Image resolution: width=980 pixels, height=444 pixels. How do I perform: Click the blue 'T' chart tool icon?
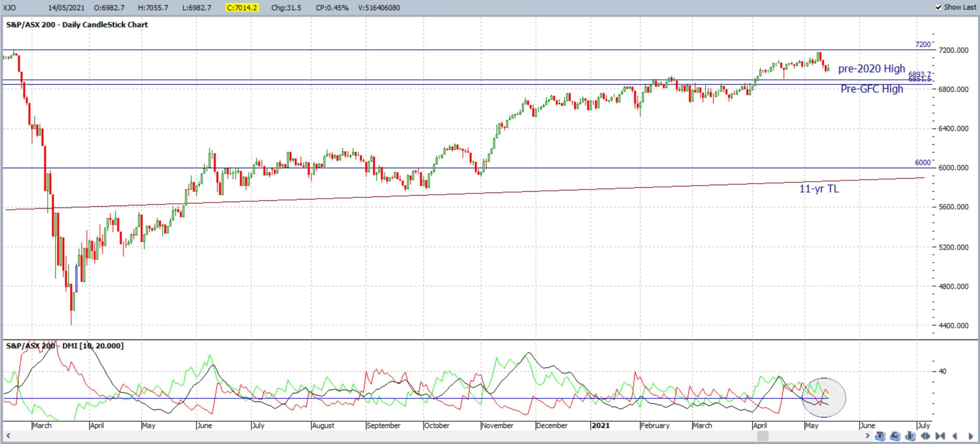(x=880, y=436)
